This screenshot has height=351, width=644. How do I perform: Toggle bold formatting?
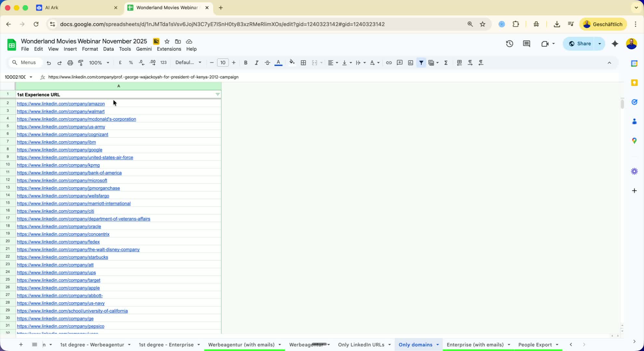[x=246, y=63]
